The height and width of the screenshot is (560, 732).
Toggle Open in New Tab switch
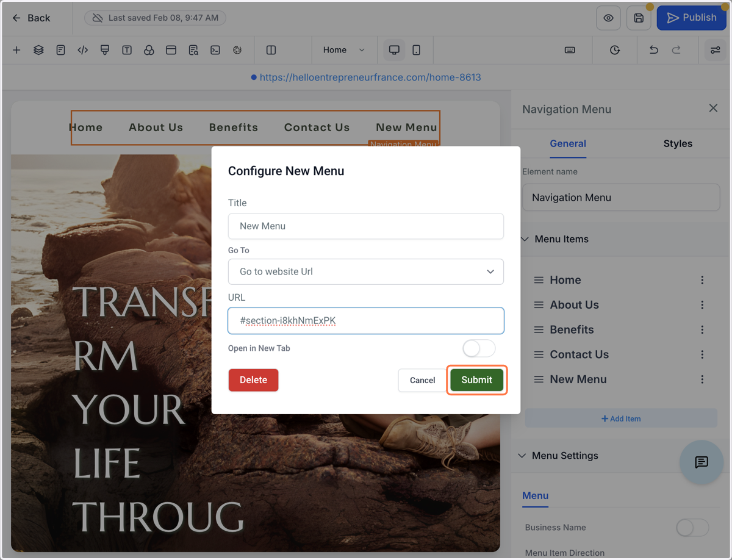tap(479, 348)
